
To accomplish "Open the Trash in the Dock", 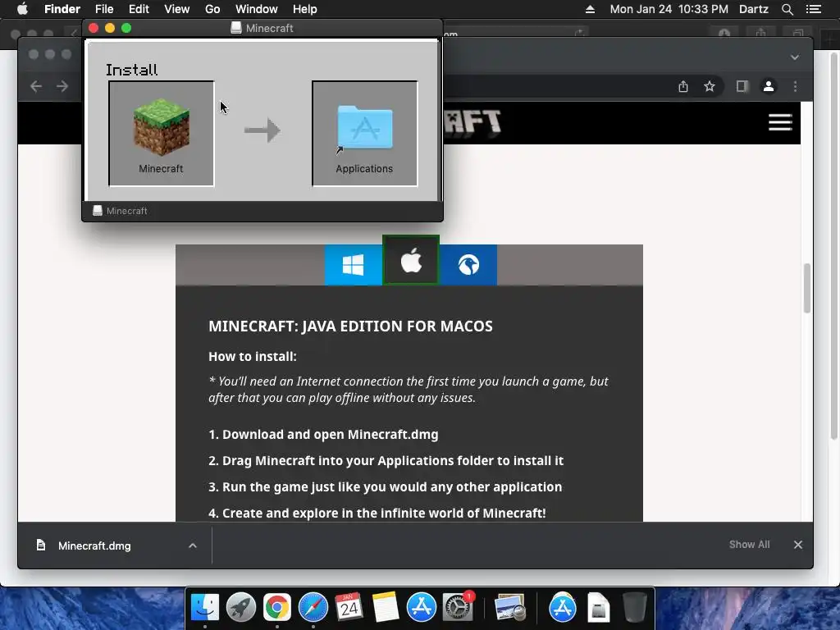I will click(x=634, y=607).
